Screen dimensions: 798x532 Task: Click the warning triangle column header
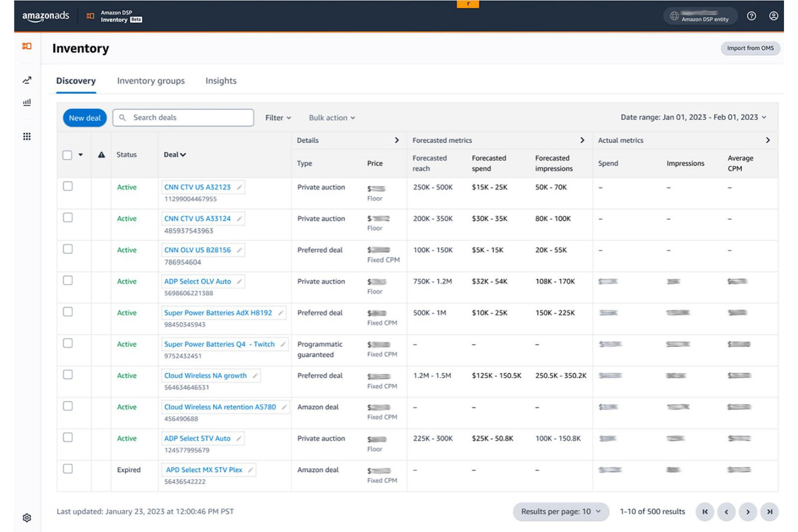coord(101,155)
